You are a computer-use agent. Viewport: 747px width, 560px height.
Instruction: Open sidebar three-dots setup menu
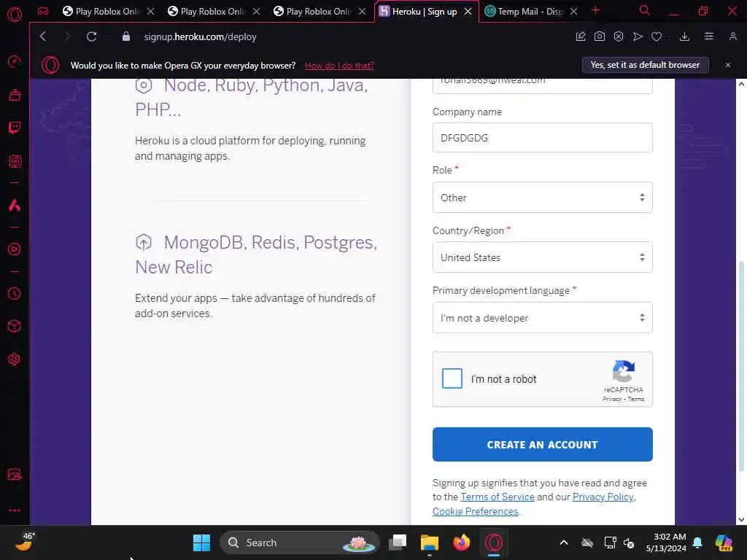click(x=15, y=510)
